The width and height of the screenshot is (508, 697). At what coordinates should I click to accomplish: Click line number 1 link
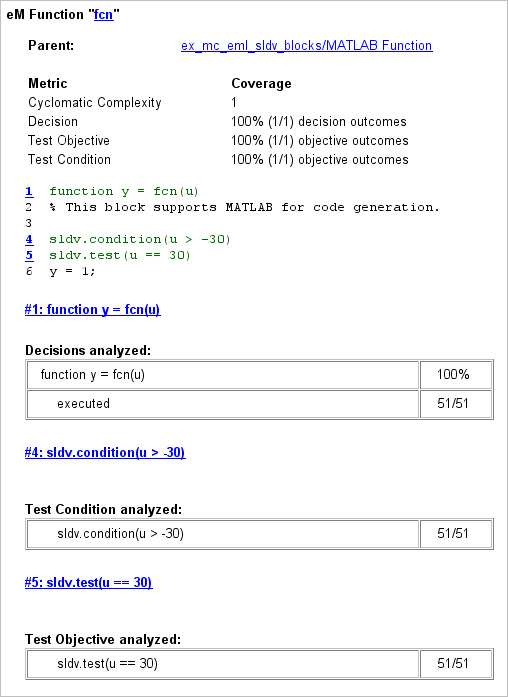[x=29, y=192]
